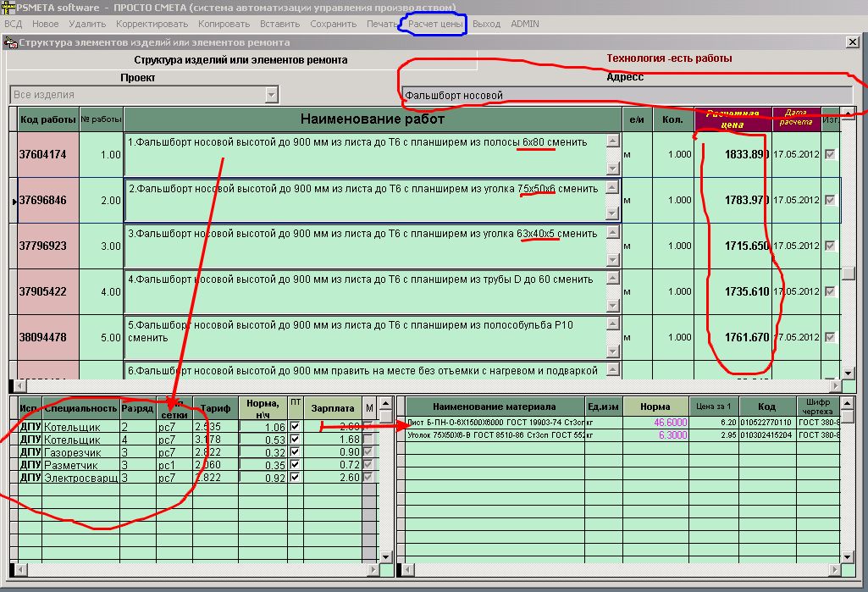The width and height of the screenshot is (868, 592).
Task: Click the Наименование работ column header
Action: coord(373,119)
